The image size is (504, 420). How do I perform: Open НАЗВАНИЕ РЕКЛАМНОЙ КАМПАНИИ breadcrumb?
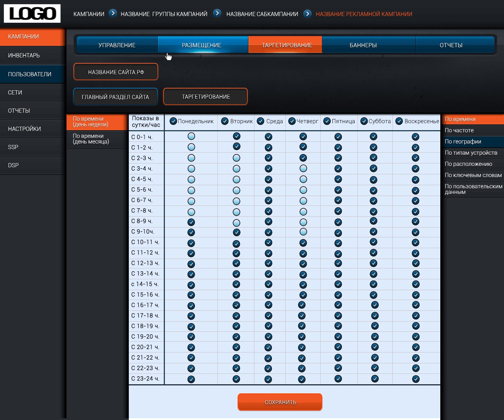[364, 14]
